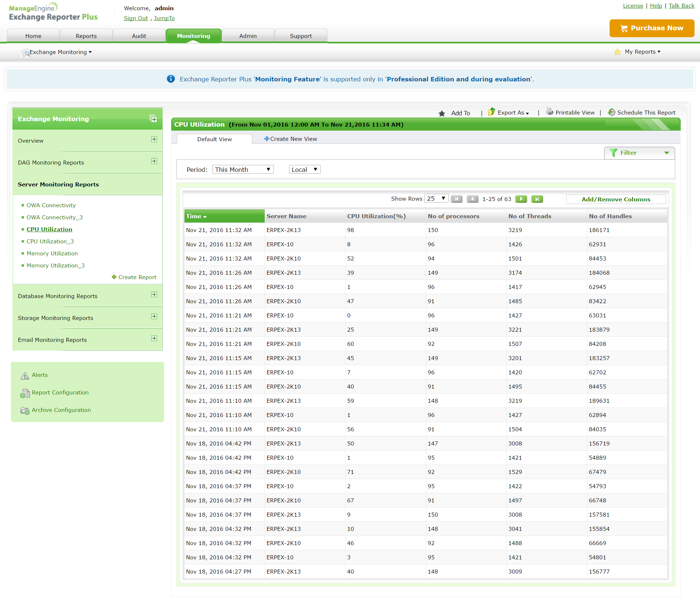Click the Schedule This Report icon
The image size is (700, 598).
coord(611,112)
